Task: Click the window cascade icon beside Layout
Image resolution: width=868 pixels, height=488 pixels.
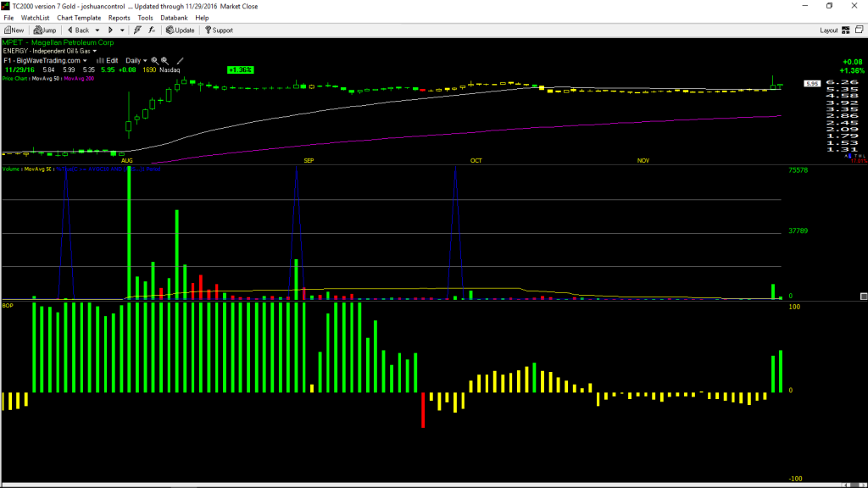Action: click(x=860, y=30)
